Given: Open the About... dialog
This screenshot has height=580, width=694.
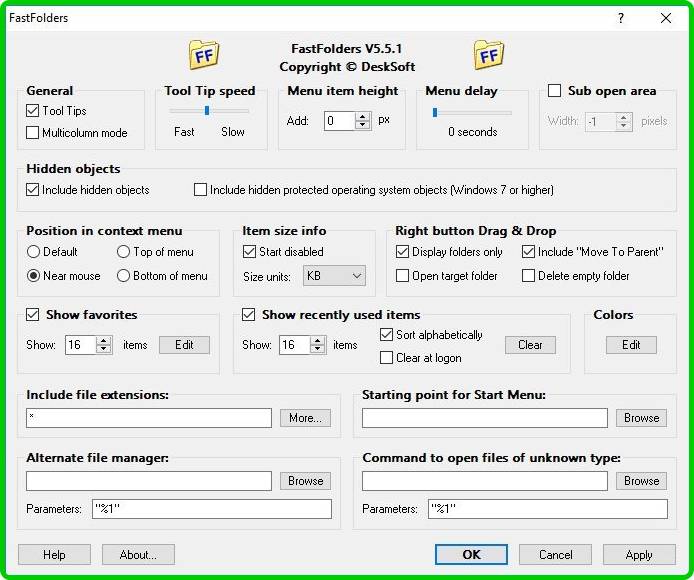Looking at the screenshot, I should coord(138,555).
